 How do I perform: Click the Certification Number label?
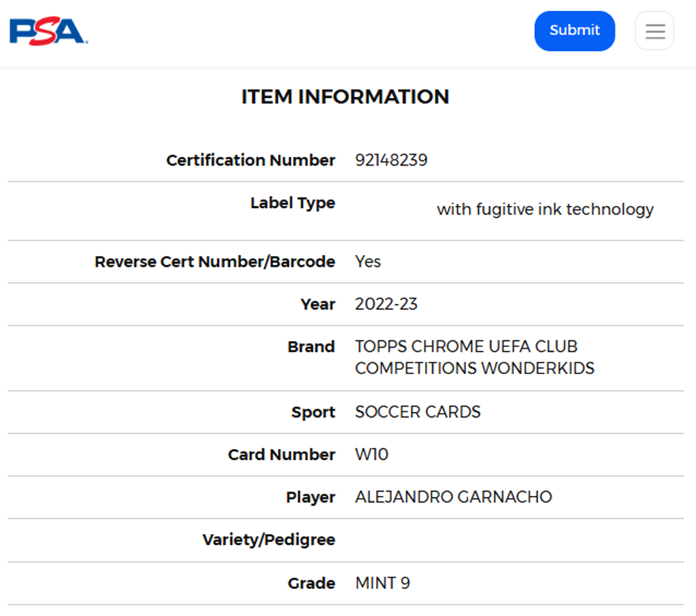pos(250,160)
